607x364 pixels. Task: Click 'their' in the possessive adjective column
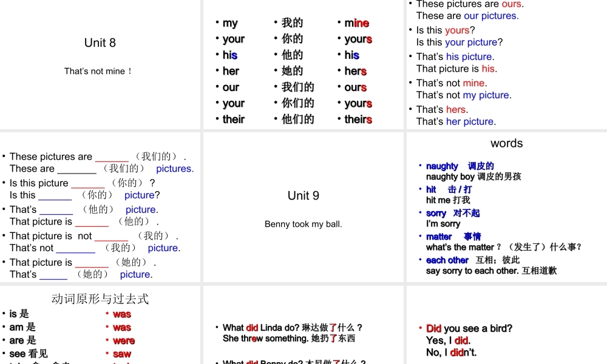coord(234,119)
